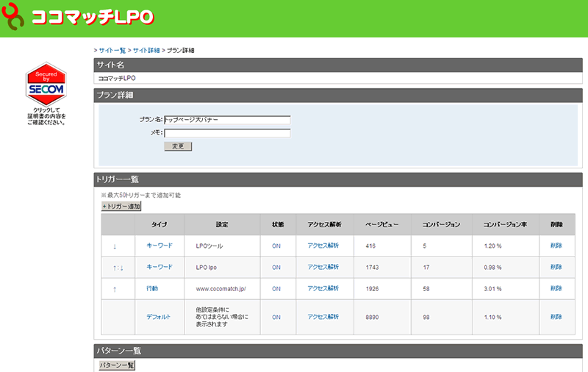Image resolution: width=588 pixels, height=372 pixels.
Task: Click the 変更 button
Action: click(178, 146)
